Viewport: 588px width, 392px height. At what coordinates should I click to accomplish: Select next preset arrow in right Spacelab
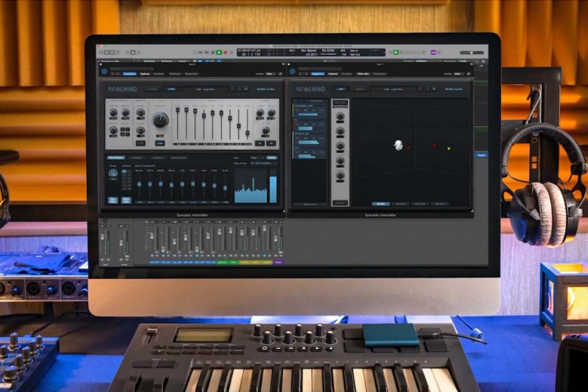click(427, 89)
